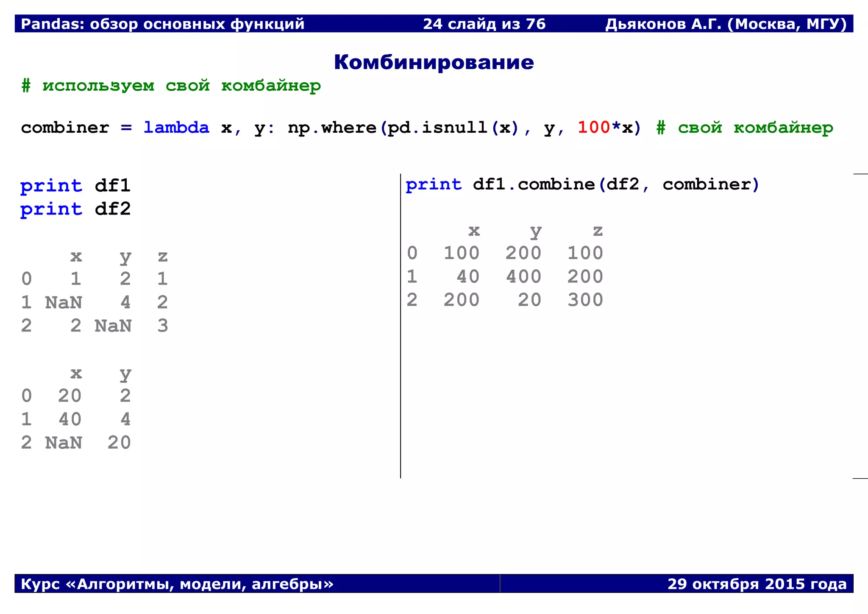Viewport: 868px width, 614px height.
Task: Click 'np.where' in the combiner definition
Action: click(332, 128)
